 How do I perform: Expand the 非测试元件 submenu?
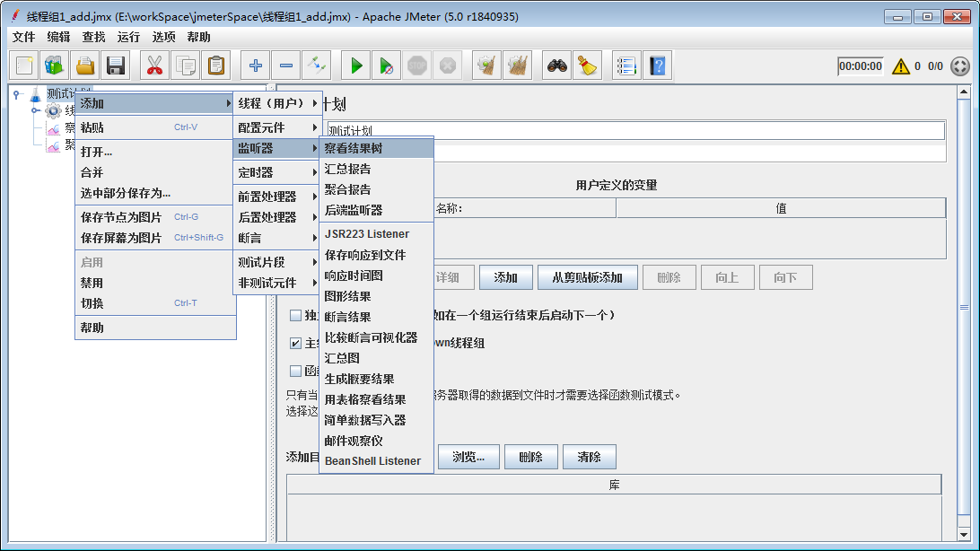pyautogui.click(x=277, y=283)
